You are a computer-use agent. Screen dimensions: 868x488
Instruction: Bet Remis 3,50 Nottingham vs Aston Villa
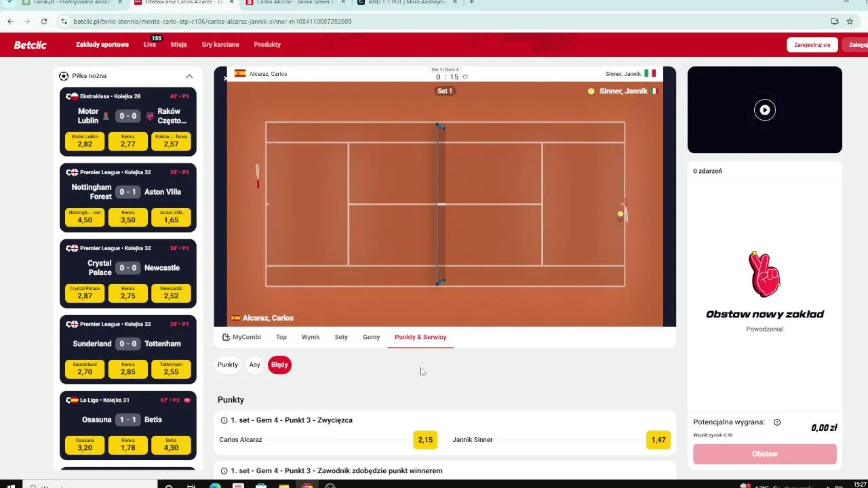(128, 217)
